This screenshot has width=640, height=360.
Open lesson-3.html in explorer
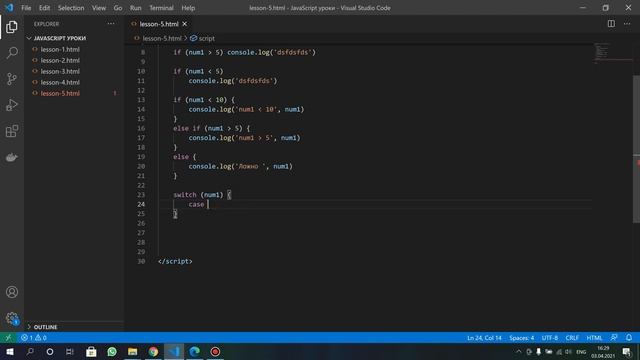pos(60,71)
